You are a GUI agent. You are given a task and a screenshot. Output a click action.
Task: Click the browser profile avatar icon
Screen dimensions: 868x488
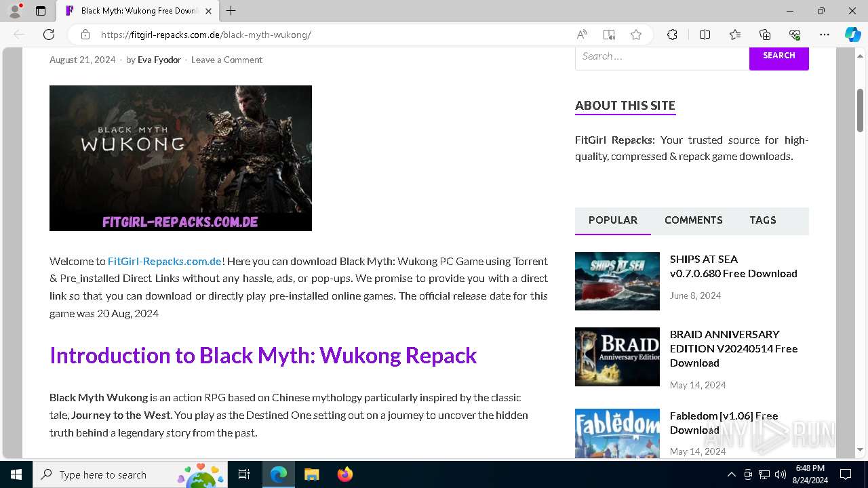coord(15,11)
